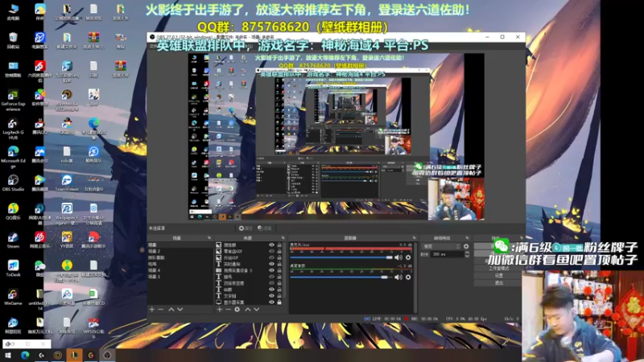644x362 pixels.
Task: Click the 属性 properties button
Action: 246,228
